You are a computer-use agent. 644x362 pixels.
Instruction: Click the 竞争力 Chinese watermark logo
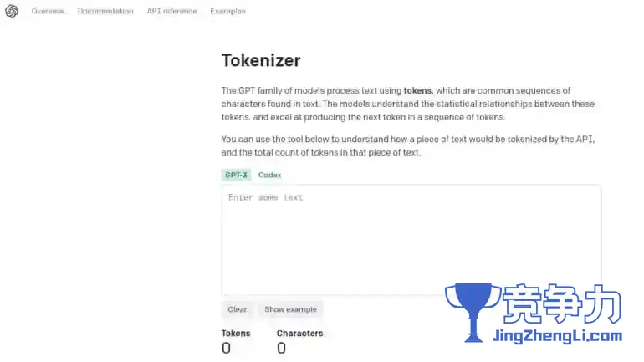pos(561,304)
